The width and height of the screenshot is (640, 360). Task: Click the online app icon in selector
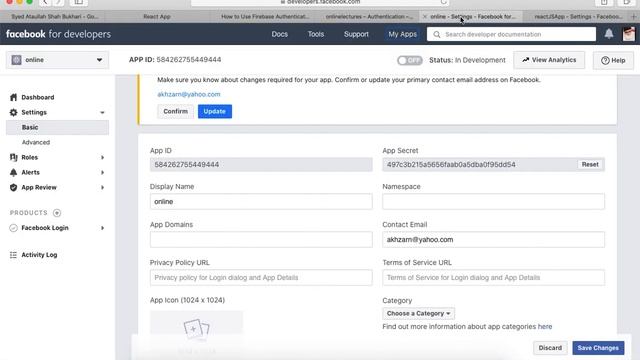coord(16,60)
